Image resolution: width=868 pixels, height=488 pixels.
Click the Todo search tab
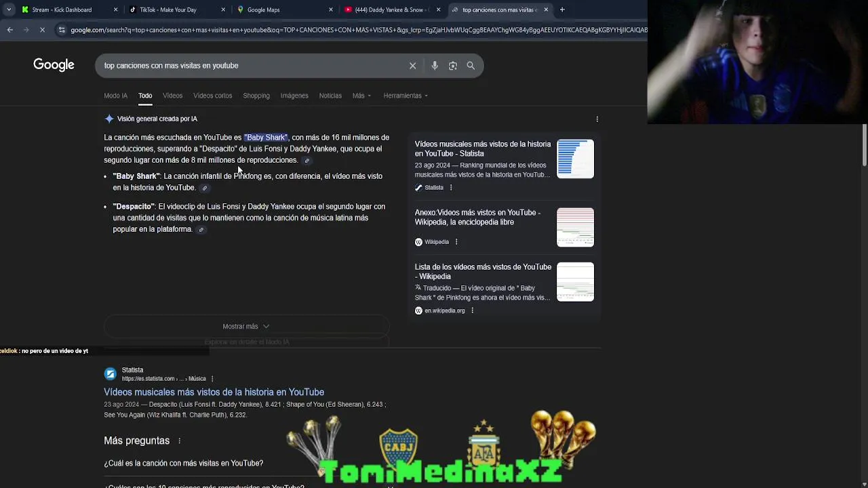145,96
